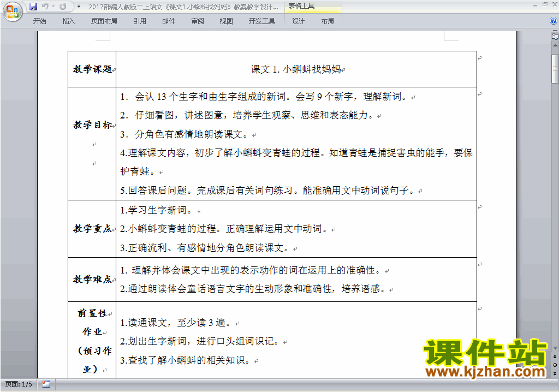Click the macro recording status bar icon

click(x=46, y=384)
